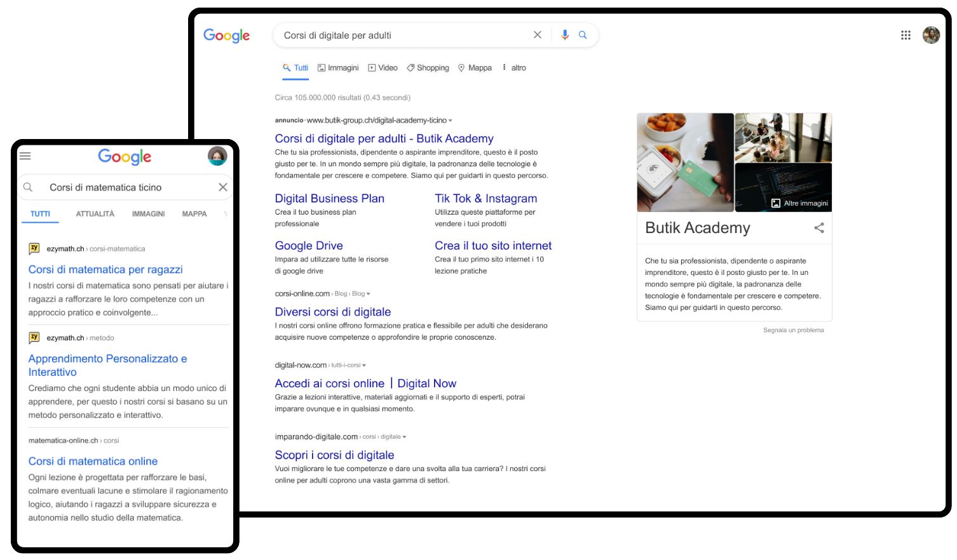Click the blue magnifier search icon

coord(583,35)
